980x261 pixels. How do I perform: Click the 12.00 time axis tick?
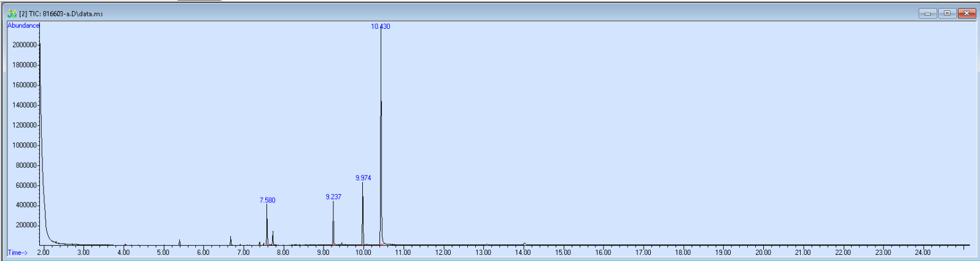pyautogui.click(x=443, y=252)
